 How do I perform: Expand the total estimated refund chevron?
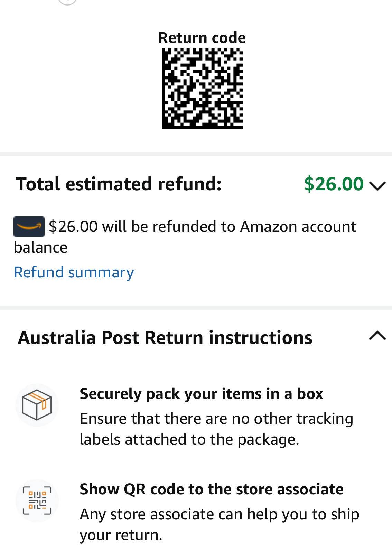(377, 186)
